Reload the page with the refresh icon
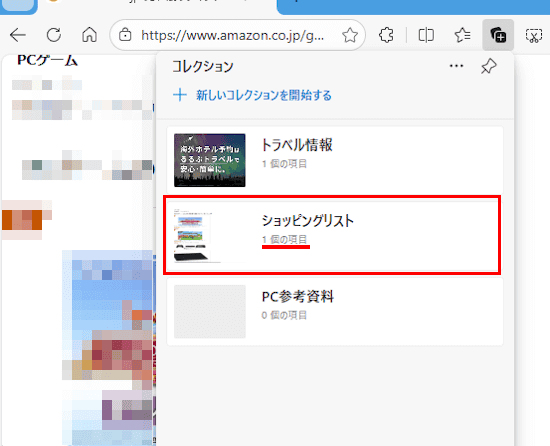Viewport: 550px width, 446px height. coord(54,35)
